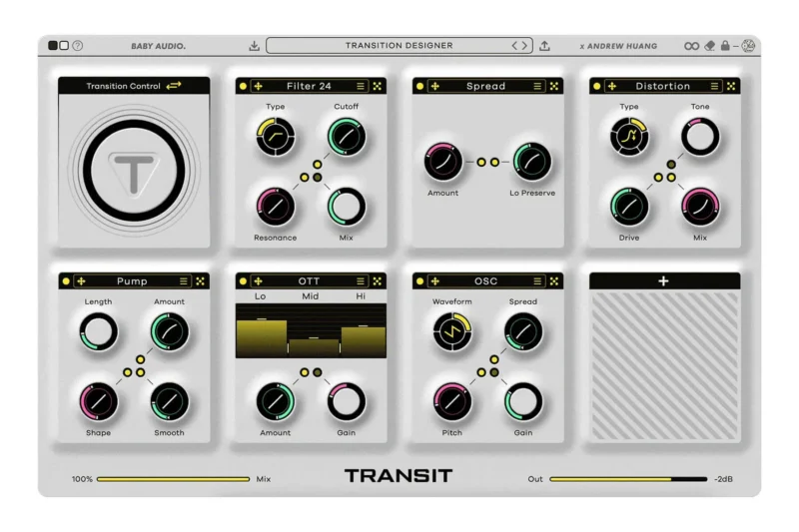
Task: Click the move handle on OTT
Action: [x=259, y=281]
